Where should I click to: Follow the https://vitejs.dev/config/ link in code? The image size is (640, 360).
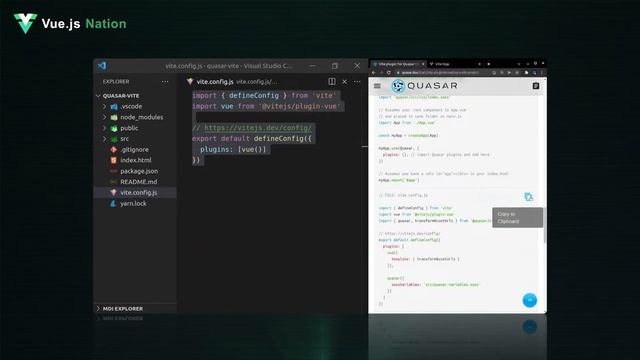258,128
